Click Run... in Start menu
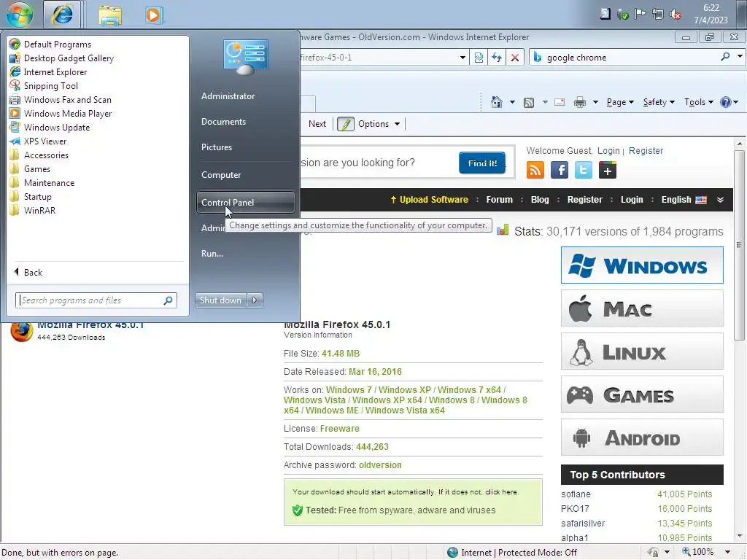Screen dimensions: 747x560 pos(212,253)
